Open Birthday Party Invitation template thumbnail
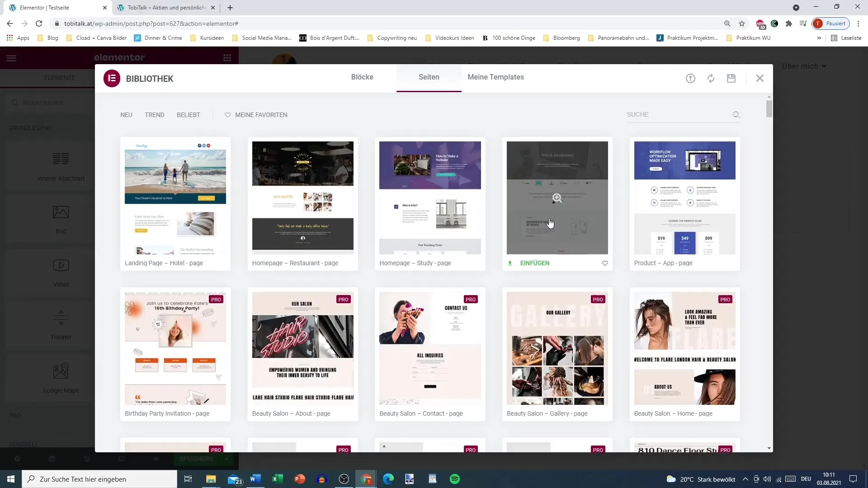 click(175, 348)
